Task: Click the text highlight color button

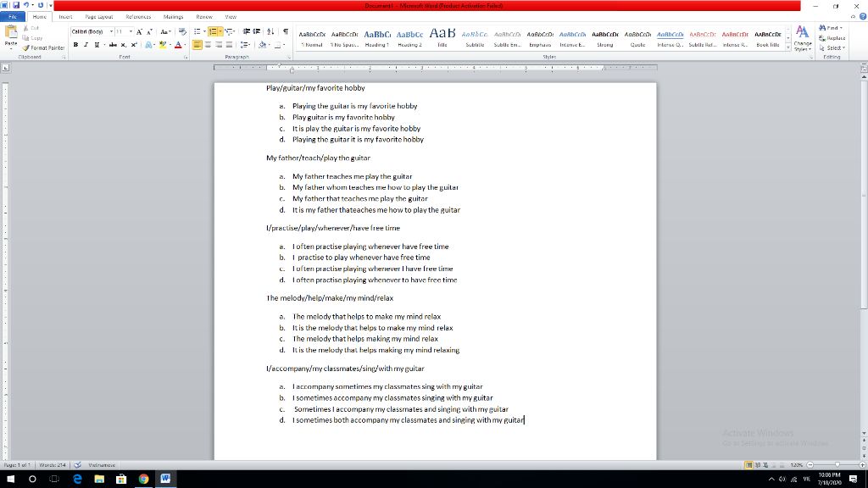Action: (163, 45)
